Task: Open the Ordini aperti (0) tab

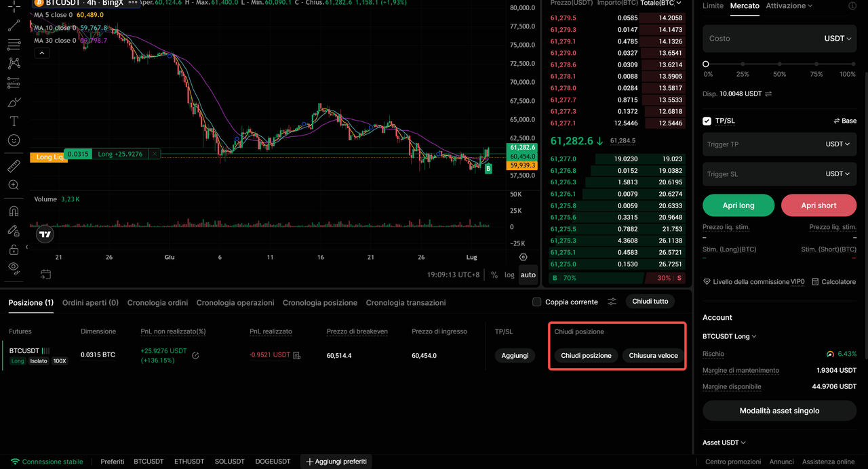Action: point(90,303)
